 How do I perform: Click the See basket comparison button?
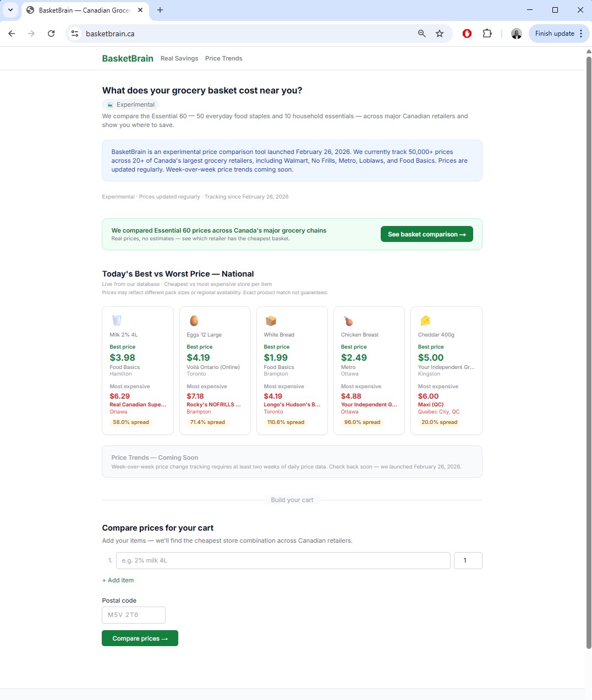point(426,234)
